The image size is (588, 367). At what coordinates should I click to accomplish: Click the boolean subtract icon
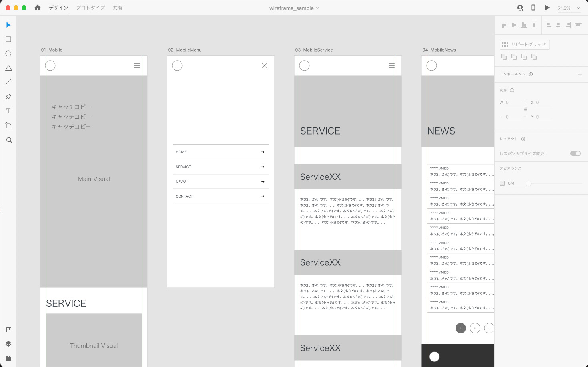click(x=514, y=57)
